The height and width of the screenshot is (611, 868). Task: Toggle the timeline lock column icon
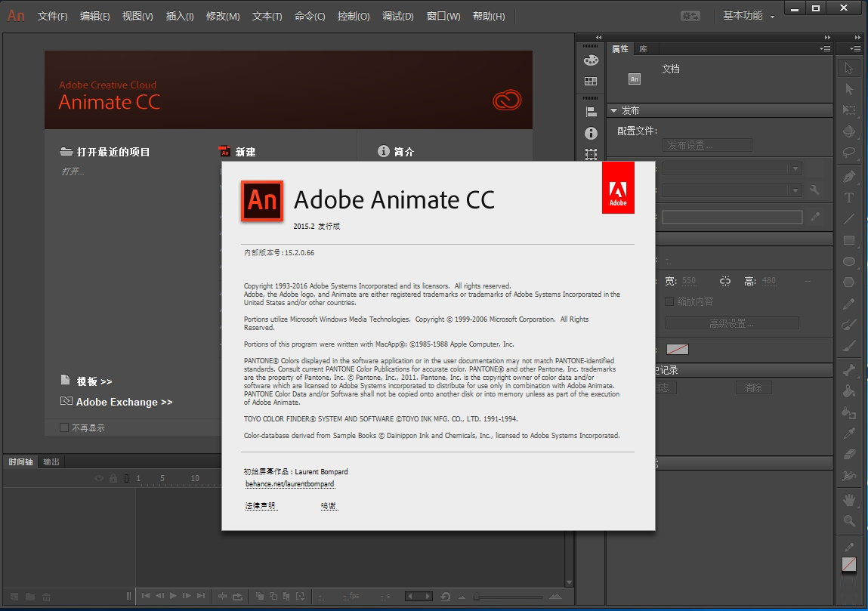(113, 477)
